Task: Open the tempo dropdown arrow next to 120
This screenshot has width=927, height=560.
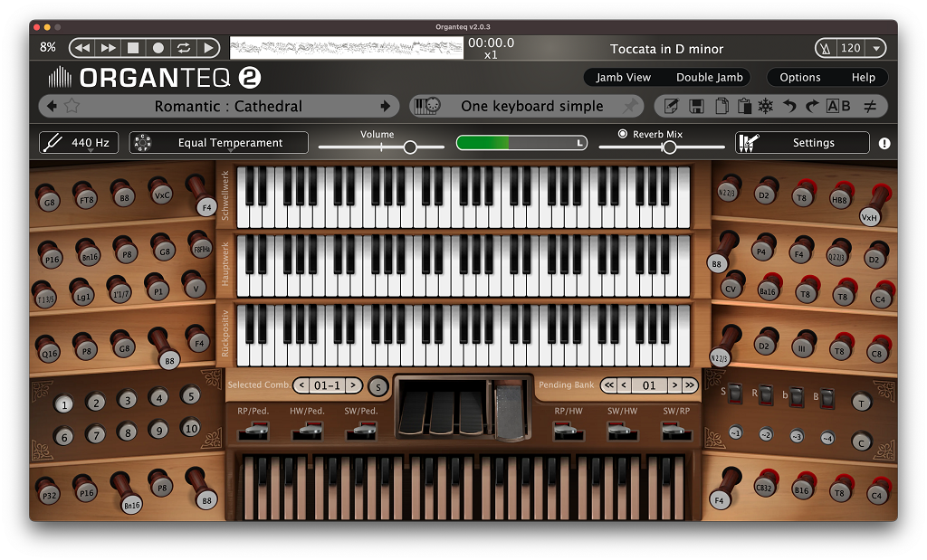Action: click(876, 48)
